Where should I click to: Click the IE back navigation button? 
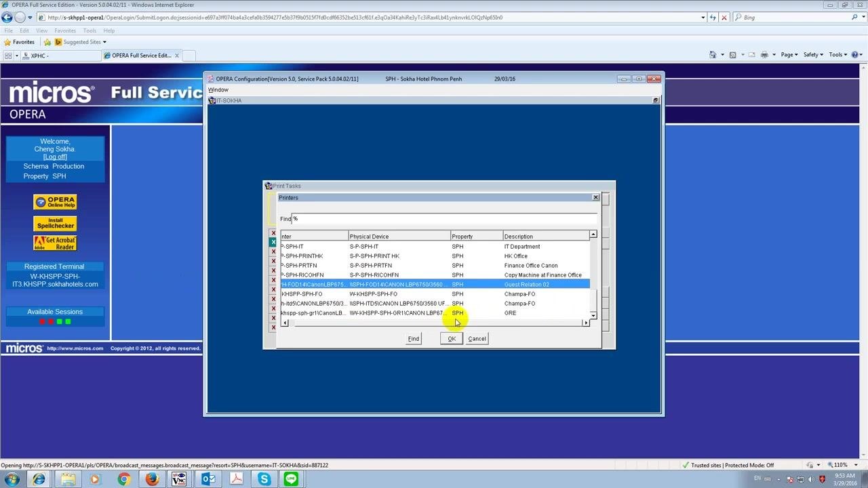[7, 18]
